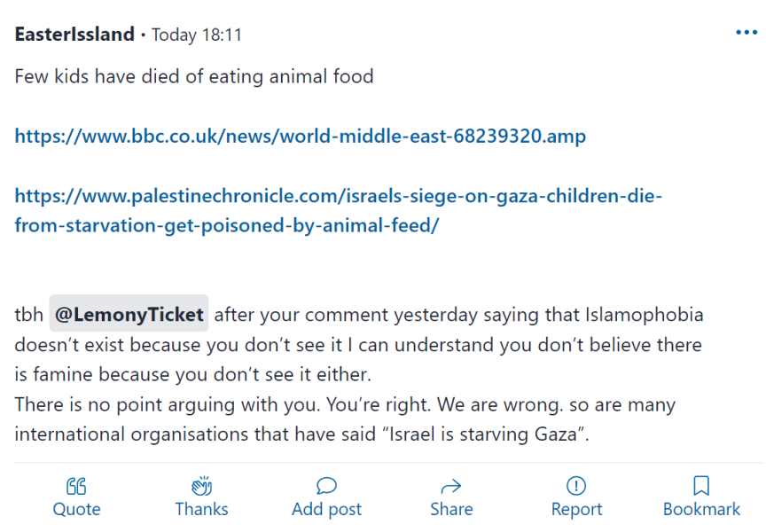Click the 'Today 18:11' post timestamp
The height and width of the screenshot is (532, 766).
[x=197, y=35]
